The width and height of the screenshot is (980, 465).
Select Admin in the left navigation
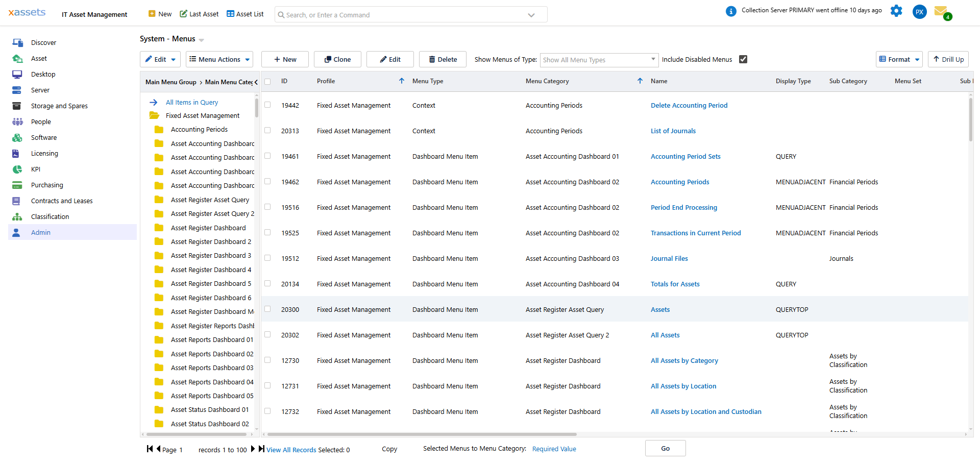click(40, 232)
